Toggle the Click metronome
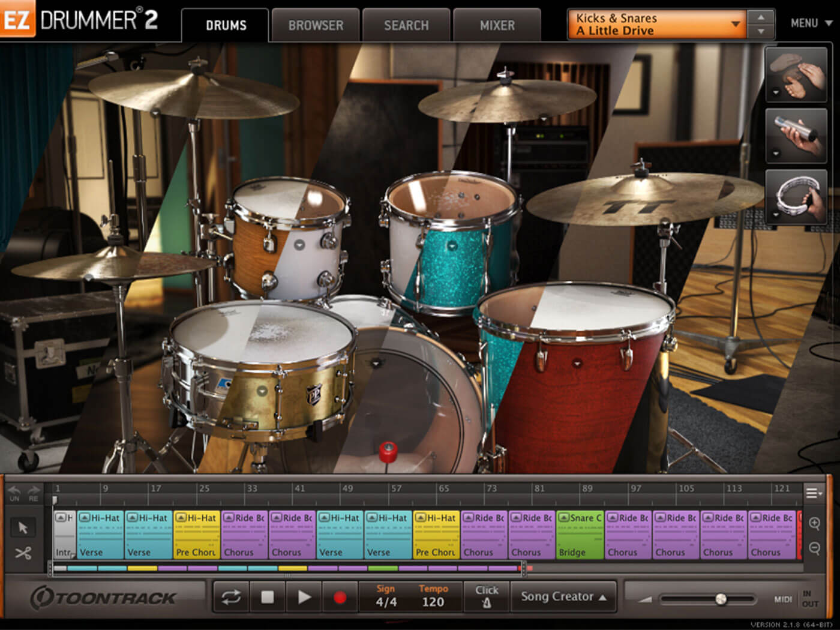 coord(487,596)
